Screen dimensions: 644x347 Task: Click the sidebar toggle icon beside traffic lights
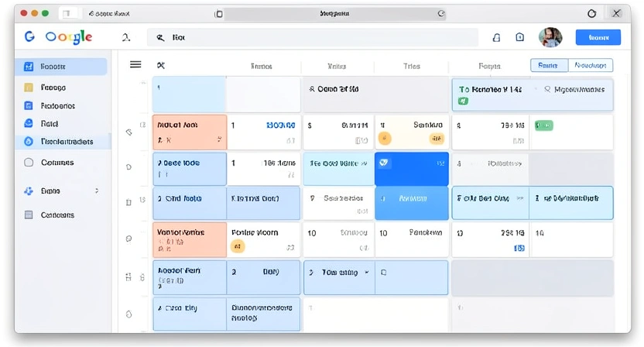click(67, 14)
